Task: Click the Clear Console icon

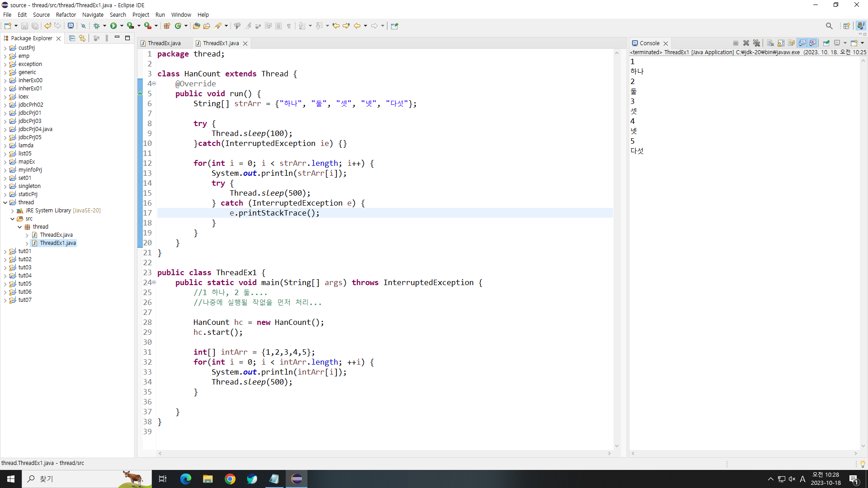Action: [770, 43]
